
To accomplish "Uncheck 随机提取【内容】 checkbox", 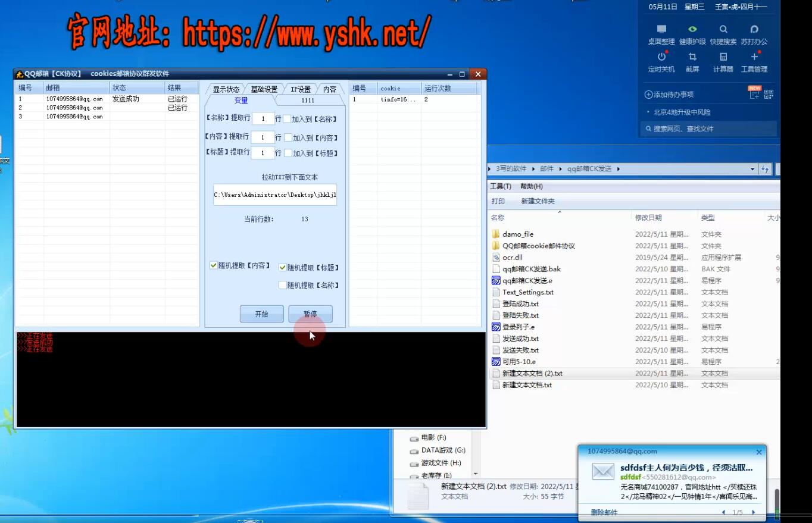I will tap(213, 265).
